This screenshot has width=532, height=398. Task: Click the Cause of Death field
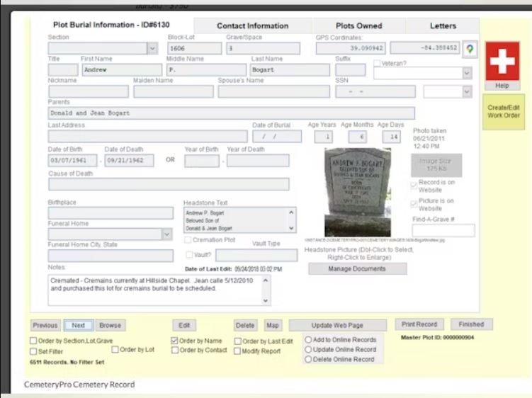pyautogui.click(x=169, y=184)
